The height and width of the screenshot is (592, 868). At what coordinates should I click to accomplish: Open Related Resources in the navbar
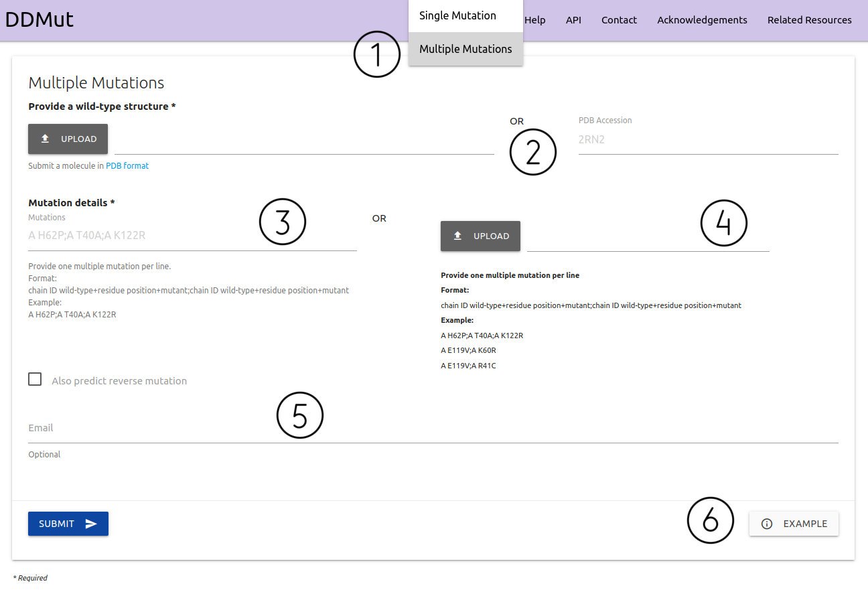[x=809, y=20]
